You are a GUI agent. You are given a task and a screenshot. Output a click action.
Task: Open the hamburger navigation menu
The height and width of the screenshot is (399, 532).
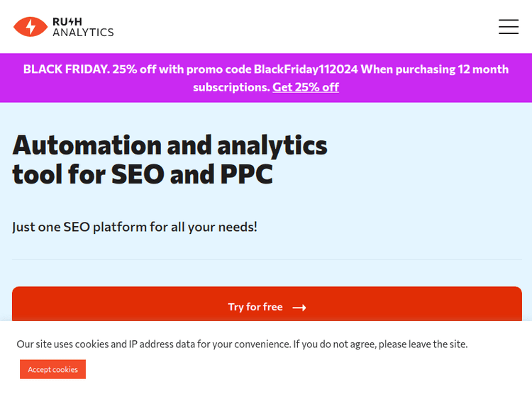click(x=508, y=27)
